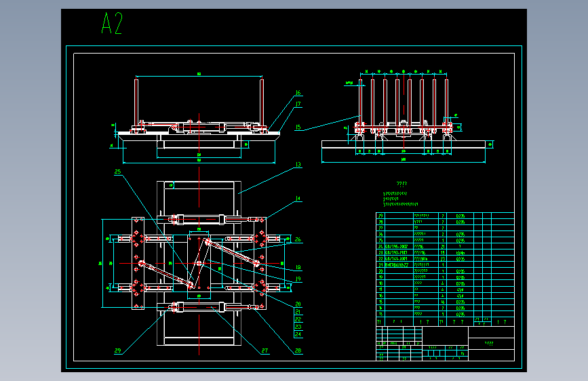Click part callout number 28
The image size is (588, 381).
pos(298,350)
